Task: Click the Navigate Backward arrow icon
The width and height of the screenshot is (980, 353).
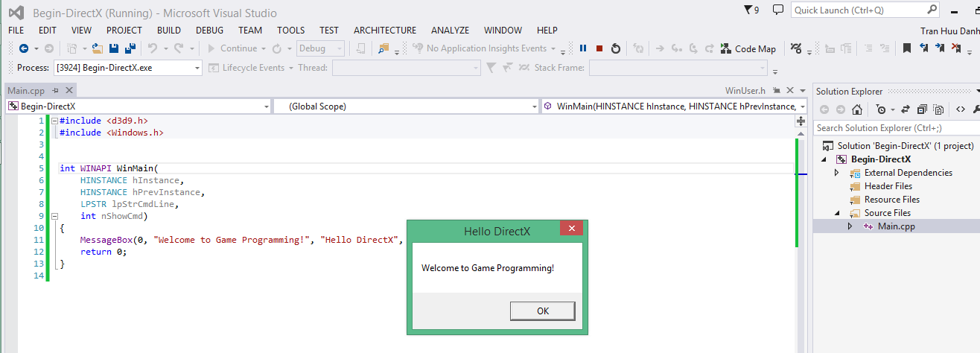Action: pos(23,48)
